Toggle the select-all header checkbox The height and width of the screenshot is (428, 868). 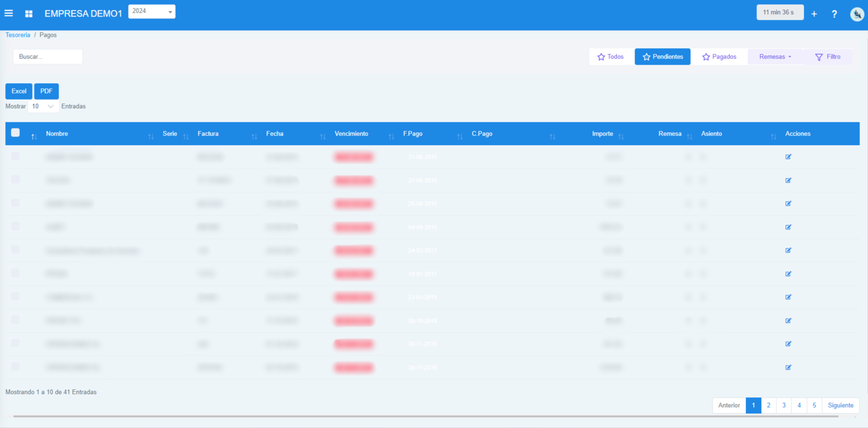coord(16,133)
